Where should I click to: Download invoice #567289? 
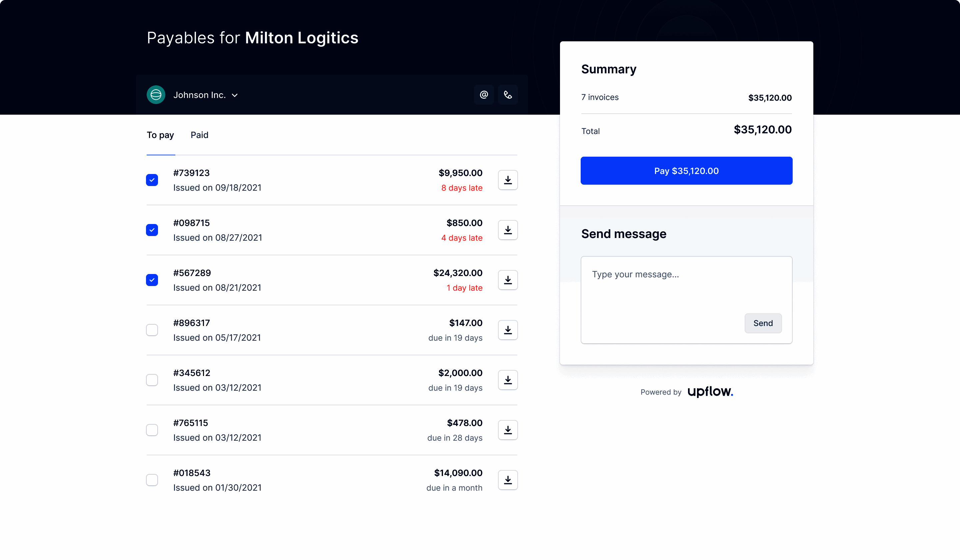coord(508,280)
